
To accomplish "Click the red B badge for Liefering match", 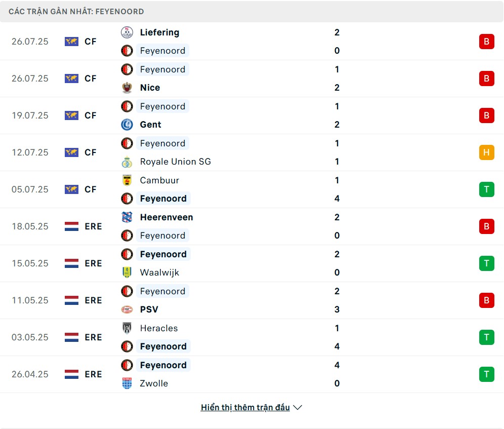I will pos(487,42).
